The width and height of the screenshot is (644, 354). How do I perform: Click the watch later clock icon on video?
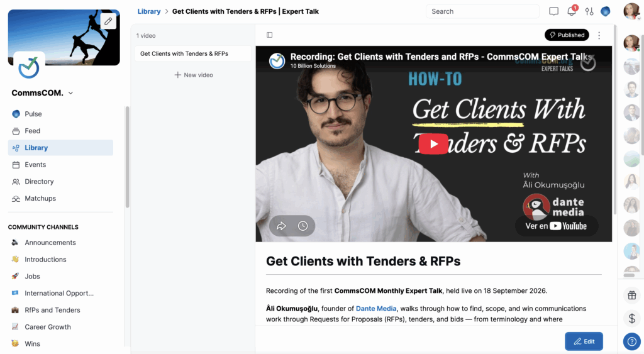[303, 226]
